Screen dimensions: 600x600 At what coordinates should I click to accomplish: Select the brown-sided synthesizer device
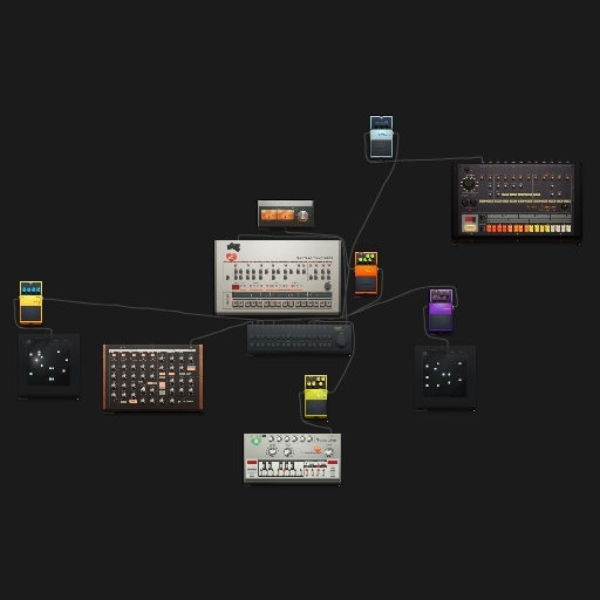click(153, 377)
